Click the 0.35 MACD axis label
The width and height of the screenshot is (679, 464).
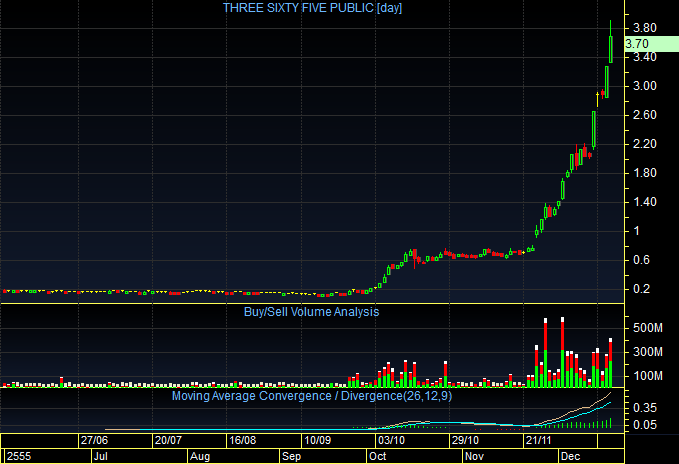pos(644,408)
